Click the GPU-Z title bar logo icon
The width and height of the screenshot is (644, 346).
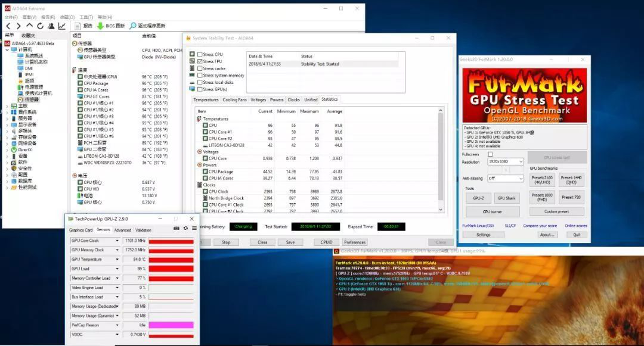pyautogui.click(x=70, y=219)
